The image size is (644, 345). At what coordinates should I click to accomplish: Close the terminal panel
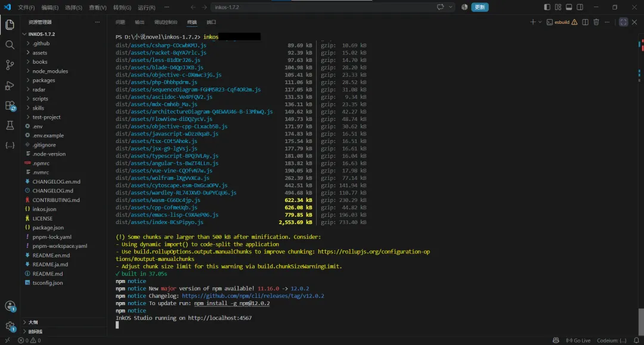point(634,22)
